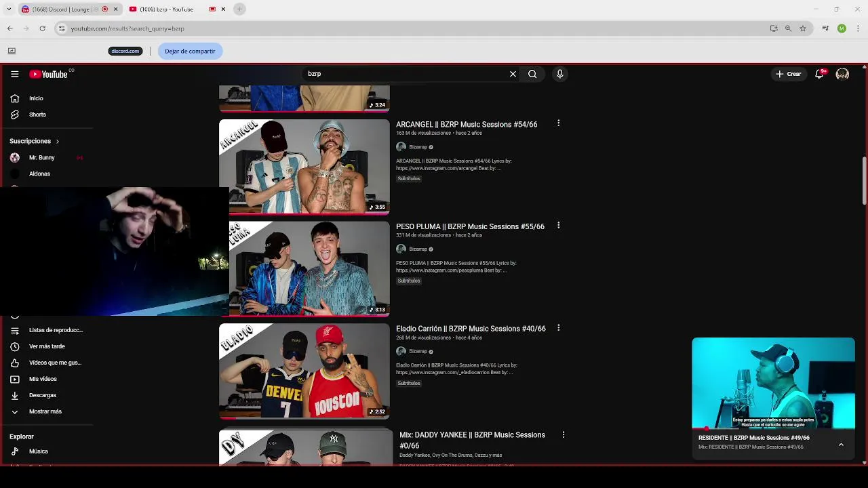Click the DADDY YANKEE mix thumbnail
The width and height of the screenshot is (868, 488).
[x=304, y=447]
